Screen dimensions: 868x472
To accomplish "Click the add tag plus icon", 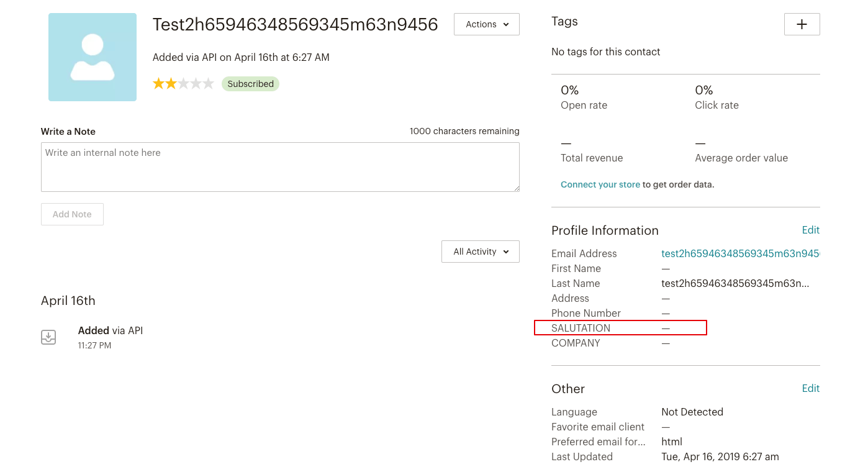I will click(802, 24).
